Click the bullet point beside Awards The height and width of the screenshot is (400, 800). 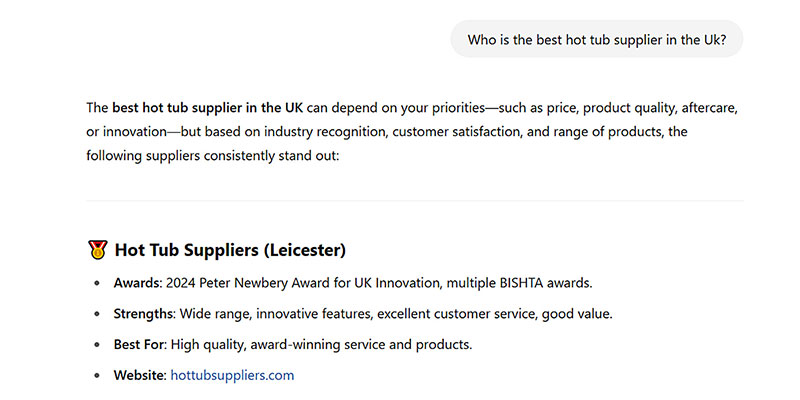[x=97, y=284]
